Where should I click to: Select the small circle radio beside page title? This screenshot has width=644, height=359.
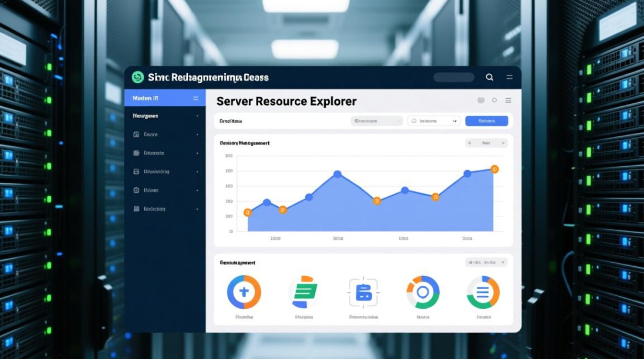(494, 101)
